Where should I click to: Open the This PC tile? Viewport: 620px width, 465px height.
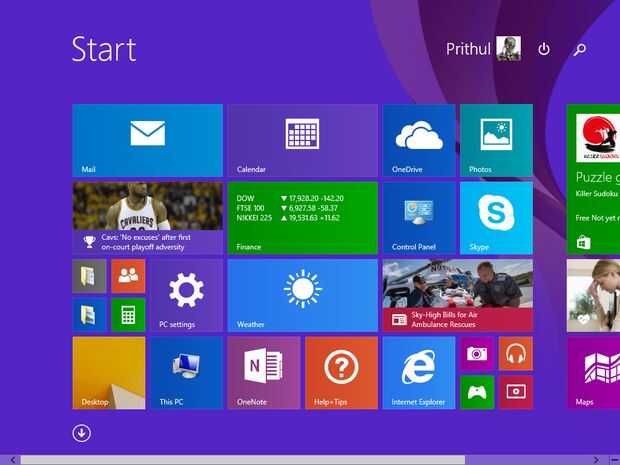(x=187, y=372)
